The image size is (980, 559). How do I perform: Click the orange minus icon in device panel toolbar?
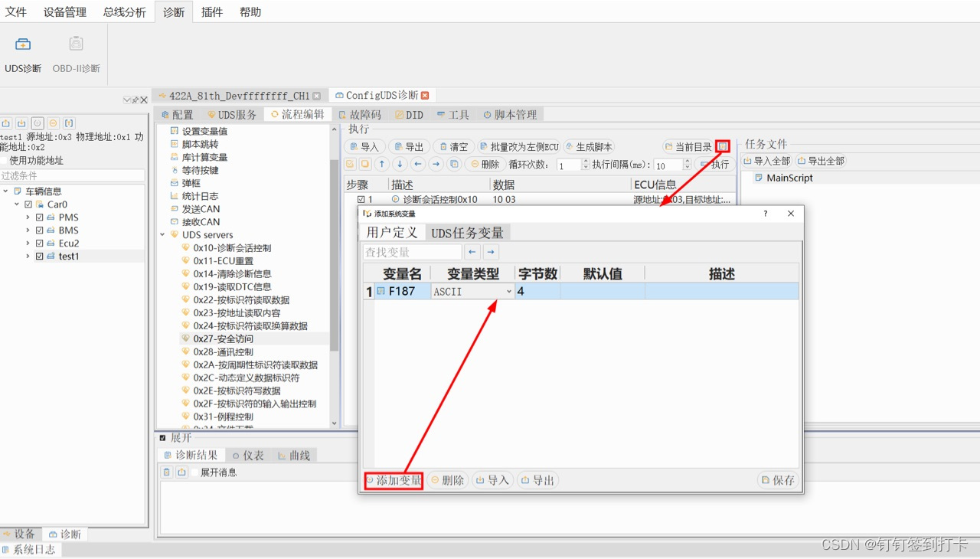pos(53,123)
